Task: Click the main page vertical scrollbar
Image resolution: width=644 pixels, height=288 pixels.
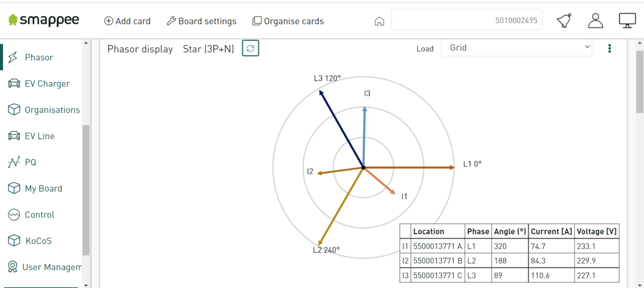Action: 640,81
